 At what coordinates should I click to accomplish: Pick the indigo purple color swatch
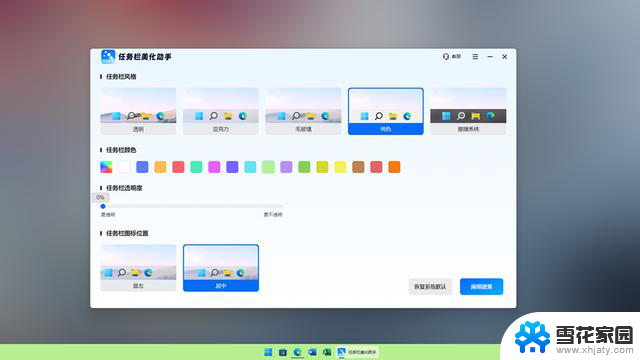coord(232,167)
